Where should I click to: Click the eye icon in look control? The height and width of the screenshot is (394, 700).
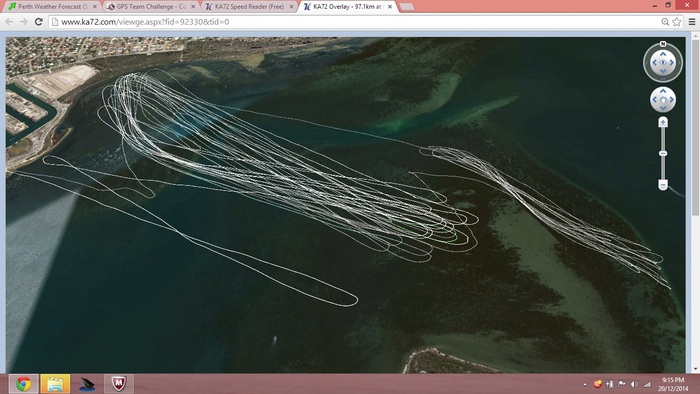click(x=663, y=62)
